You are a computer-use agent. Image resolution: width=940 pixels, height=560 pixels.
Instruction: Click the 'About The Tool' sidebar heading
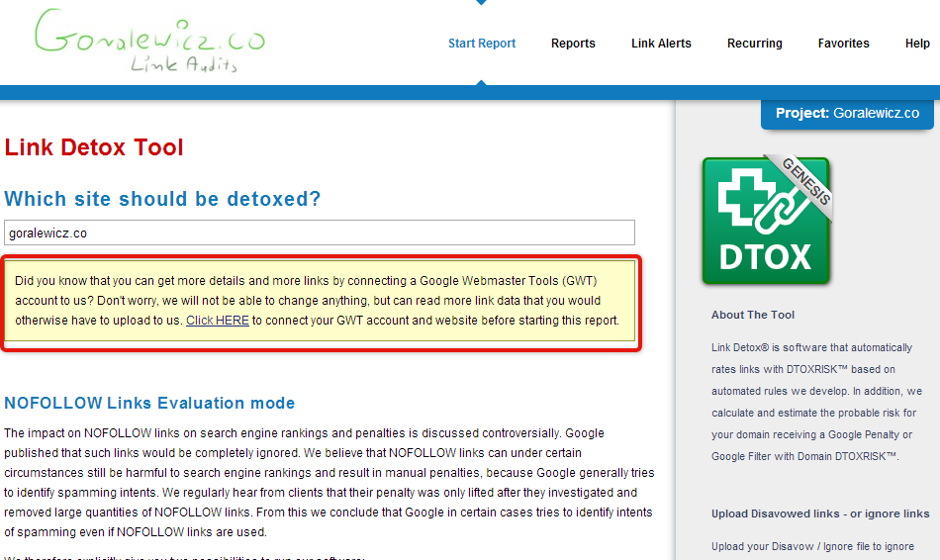tap(752, 315)
